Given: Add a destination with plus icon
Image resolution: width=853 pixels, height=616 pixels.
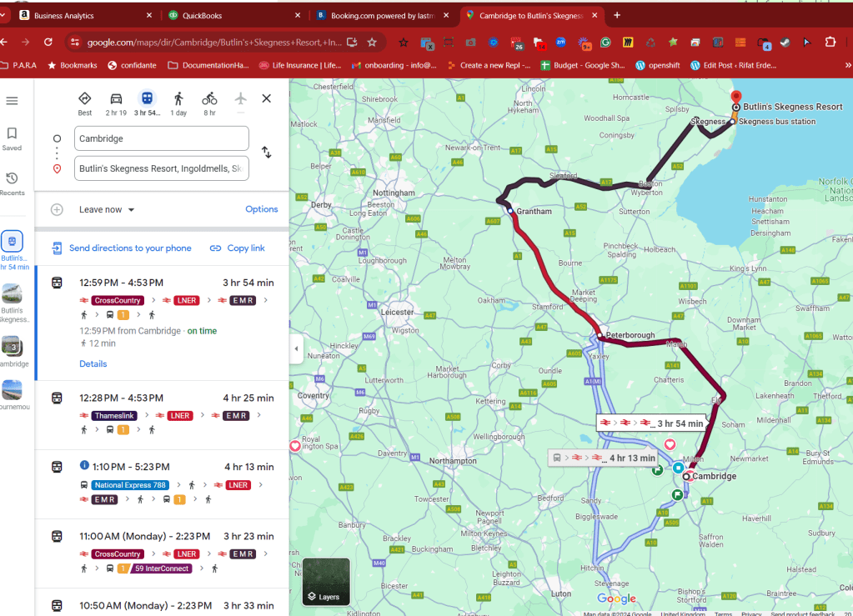Looking at the screenshot, I should click(58, 210).
